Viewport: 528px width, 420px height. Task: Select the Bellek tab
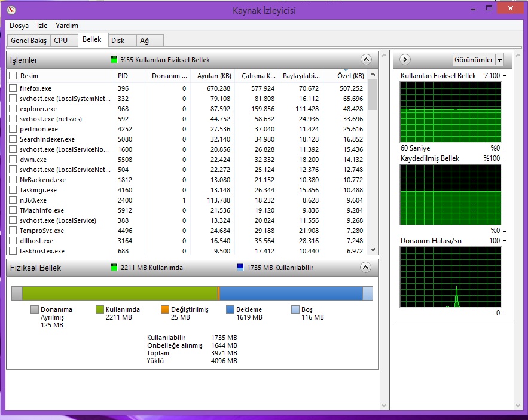[93, 39]
